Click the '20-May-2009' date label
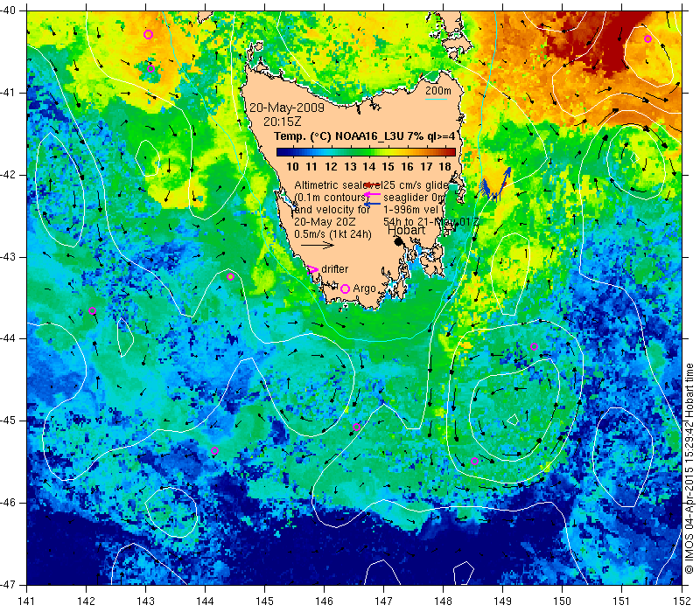 tap(287, 108)
